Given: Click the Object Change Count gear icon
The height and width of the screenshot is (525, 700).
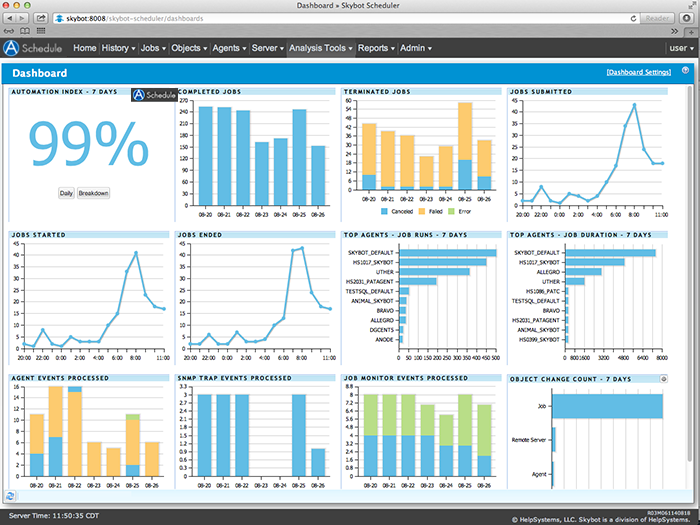Looking at the screenshot, I should (663, 379).
